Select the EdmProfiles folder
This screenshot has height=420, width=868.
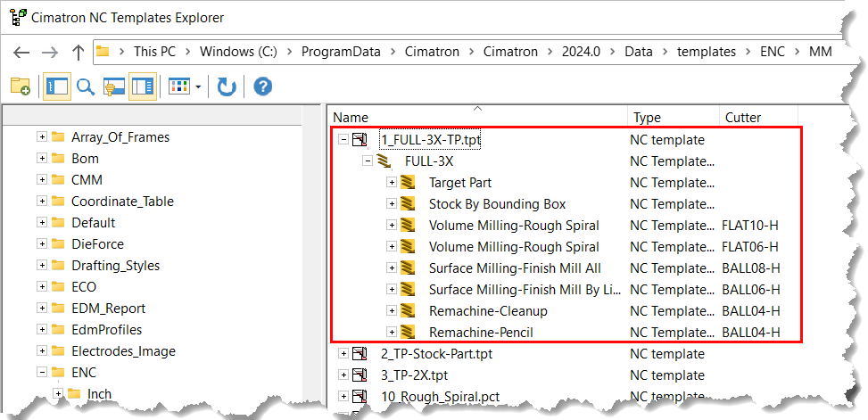point(107,330)
